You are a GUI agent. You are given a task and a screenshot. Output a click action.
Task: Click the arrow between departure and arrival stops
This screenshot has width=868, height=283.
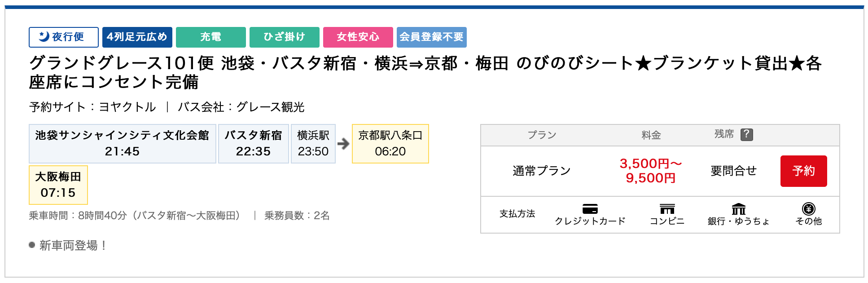point(343,144)
